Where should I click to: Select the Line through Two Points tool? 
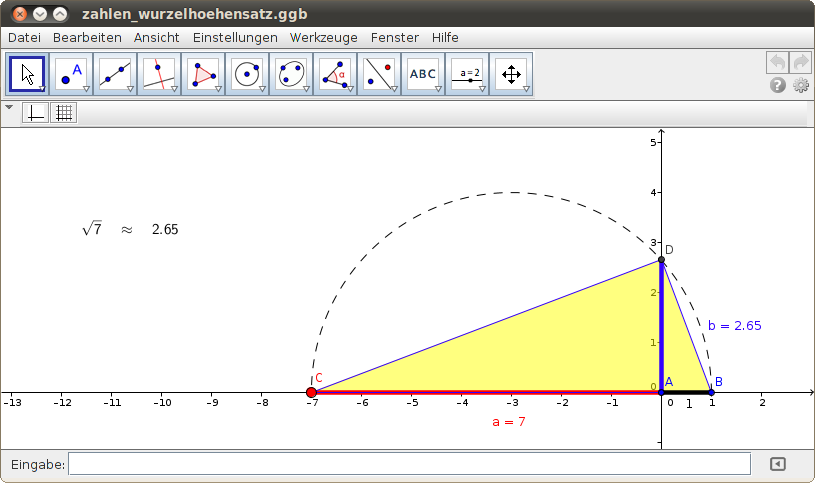pyautogui.click(x=115, y=74)
